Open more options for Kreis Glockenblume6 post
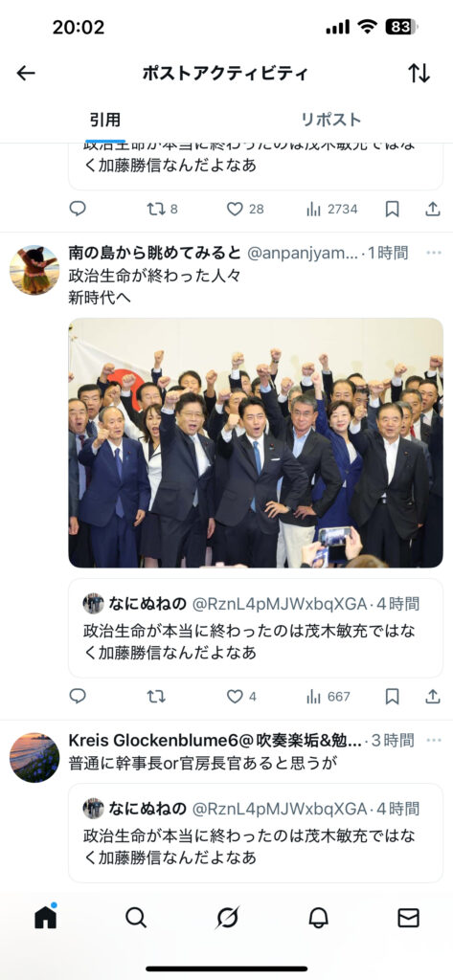The height and width of the screenshot is (980, 453). (x=434, y=740)
